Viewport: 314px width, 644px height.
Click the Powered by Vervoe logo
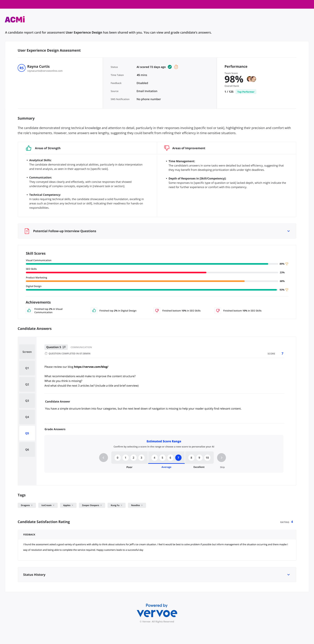click(x=157, y=610)
